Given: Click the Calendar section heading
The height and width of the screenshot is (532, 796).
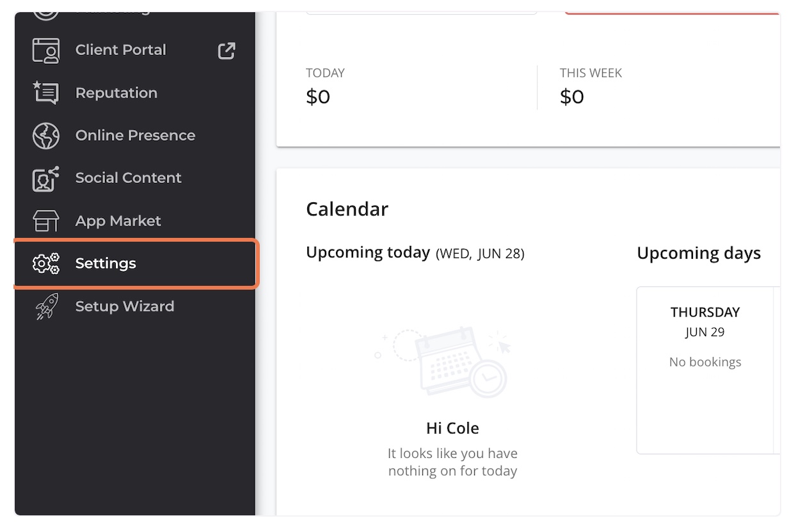Looking at the screenshot, I should pyautogui.click(x=347, y=209).
